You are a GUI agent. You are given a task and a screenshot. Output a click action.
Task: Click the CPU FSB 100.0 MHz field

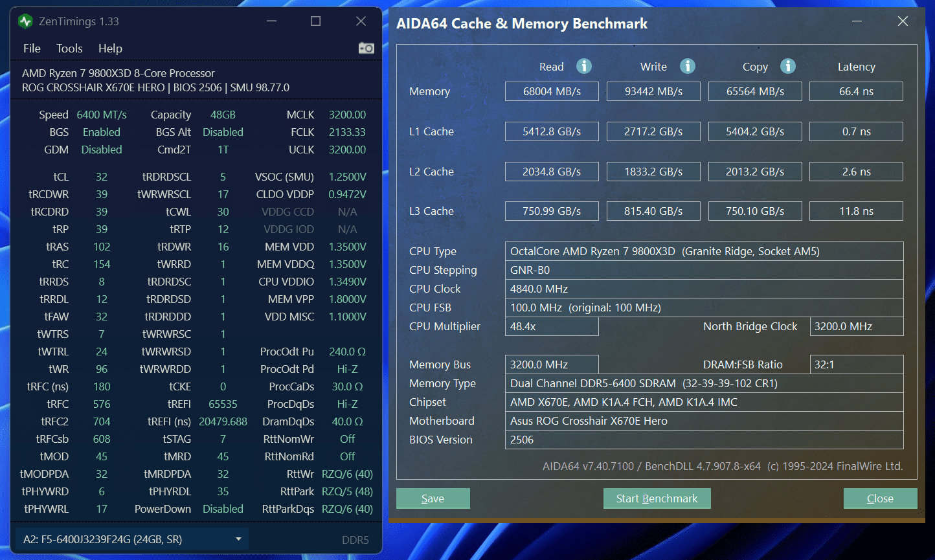tap(704, 308)
